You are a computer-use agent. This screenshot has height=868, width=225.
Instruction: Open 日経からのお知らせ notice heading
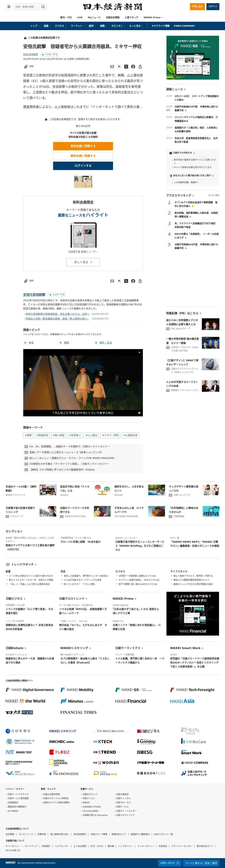click(x=182, y=153)
